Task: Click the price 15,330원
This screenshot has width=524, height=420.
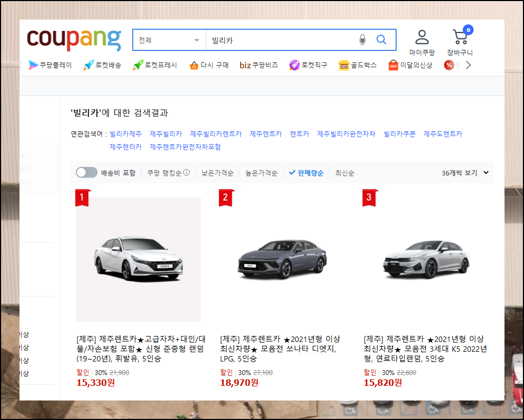Action: click(x=95, y=383)
